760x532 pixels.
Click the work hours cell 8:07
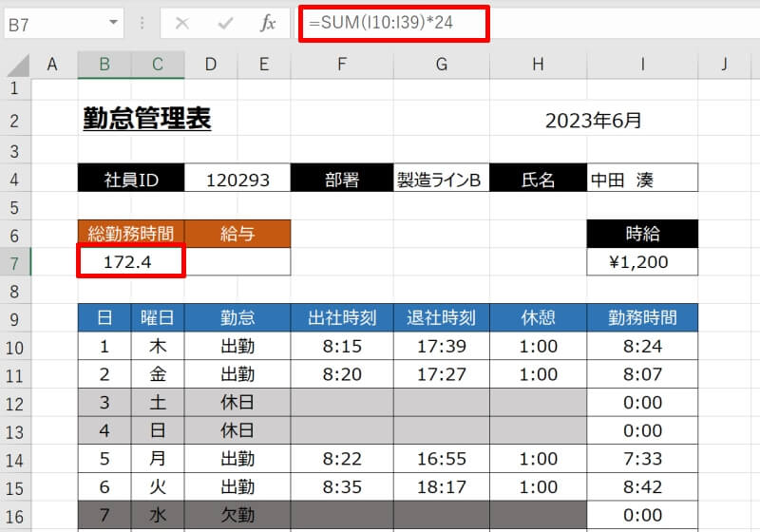[x=642, y=374]
